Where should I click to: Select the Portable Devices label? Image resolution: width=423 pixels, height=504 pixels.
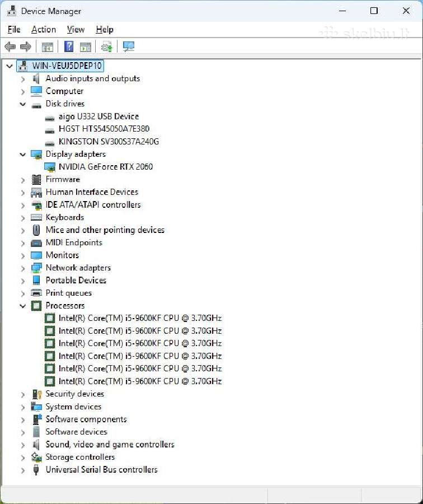[x=76, y=281]
